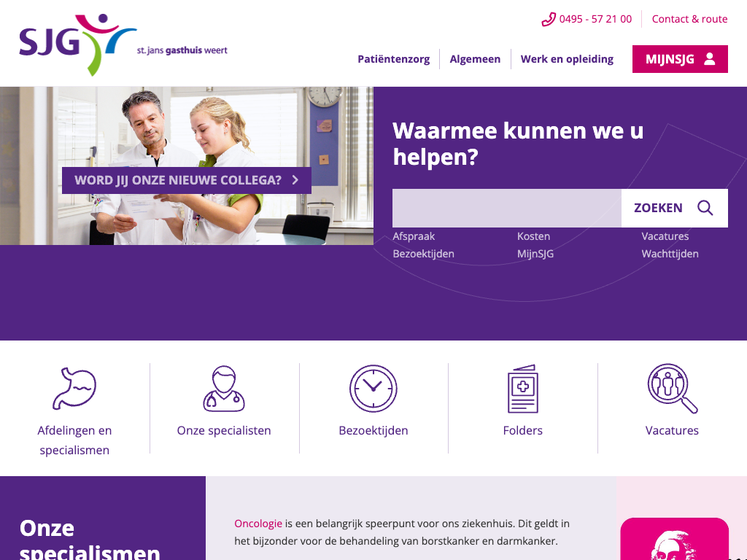The height and width of the screenshot is (560, 747).
Task: Open the Algemeen menu
Action: [x=475, y=59]
